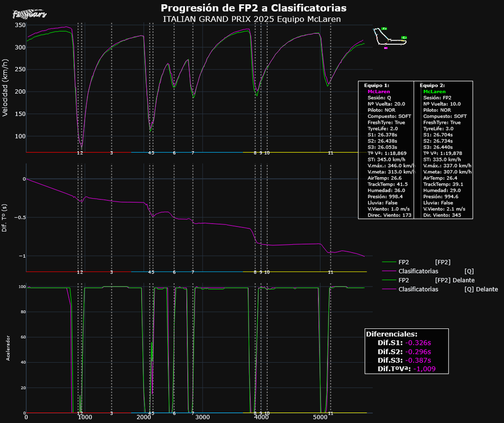Click 'TrackTemp: 41.5' row
Viewport: 504px width, 423px height.
tap(388, 184)
